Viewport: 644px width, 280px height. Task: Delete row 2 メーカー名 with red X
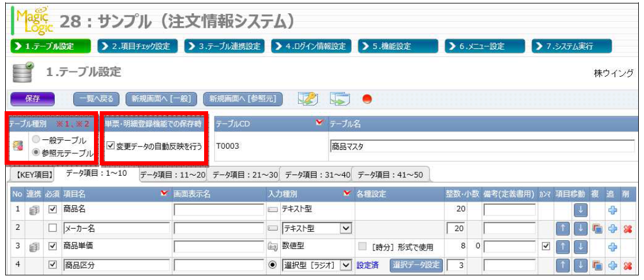point(627,229)
